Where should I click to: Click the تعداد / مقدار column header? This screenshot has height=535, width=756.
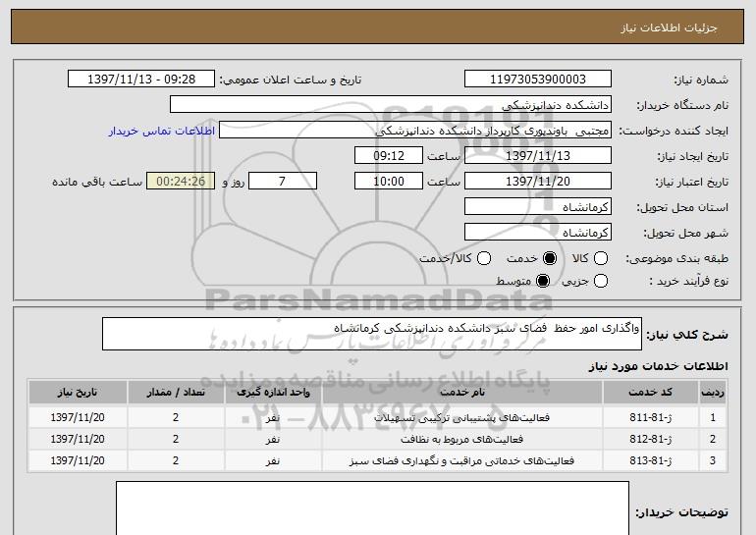176,393
